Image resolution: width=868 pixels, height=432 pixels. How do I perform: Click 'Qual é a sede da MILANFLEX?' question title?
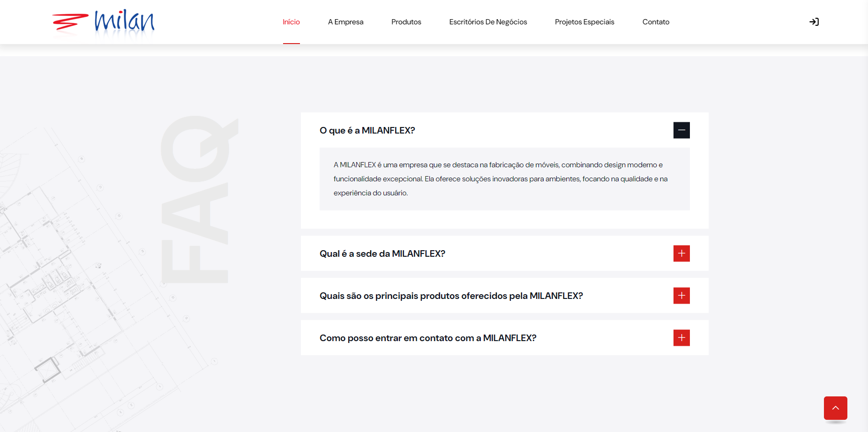tap(382, 253)
